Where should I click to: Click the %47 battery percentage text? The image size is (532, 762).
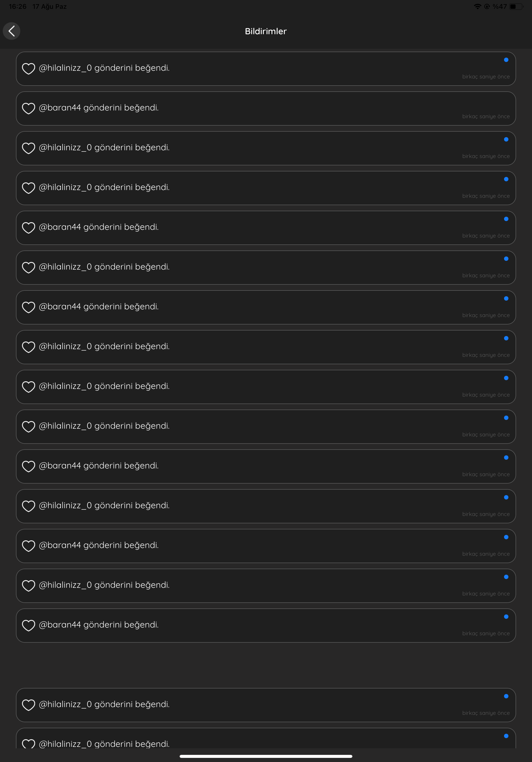coord(499,7)
